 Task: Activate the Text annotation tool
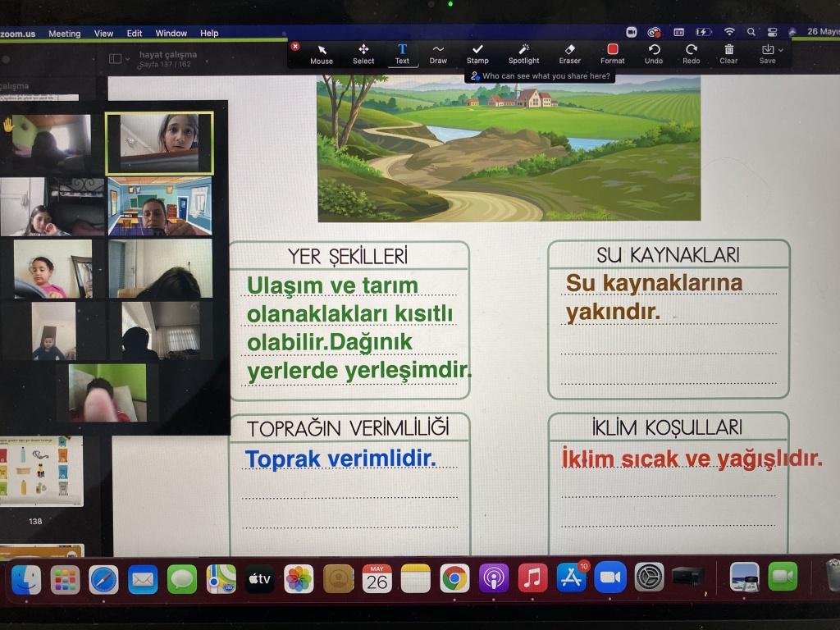tap(402, 54)
